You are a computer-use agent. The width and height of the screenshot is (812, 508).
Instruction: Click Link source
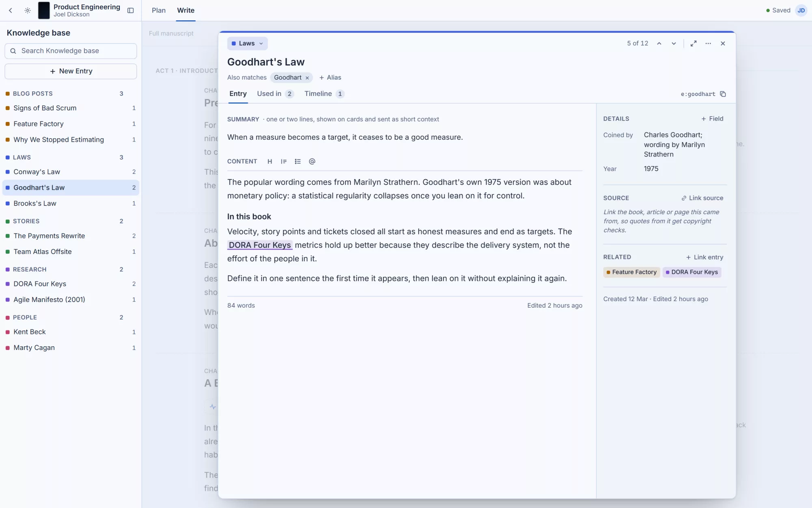702,198
